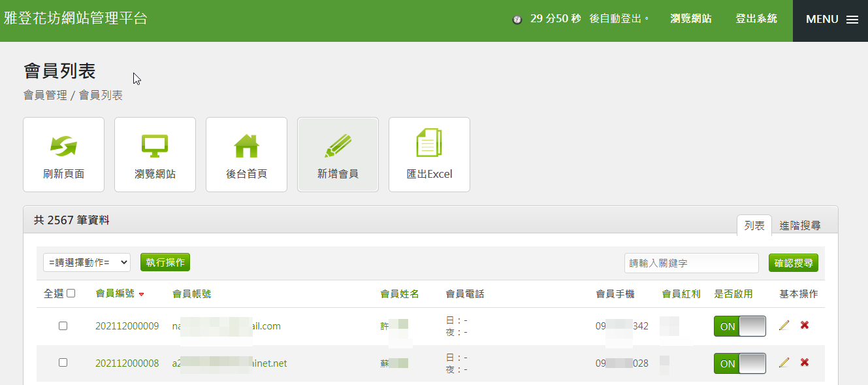
Task: Click the 會員手機 column header
Action: [x=615, y=294]
